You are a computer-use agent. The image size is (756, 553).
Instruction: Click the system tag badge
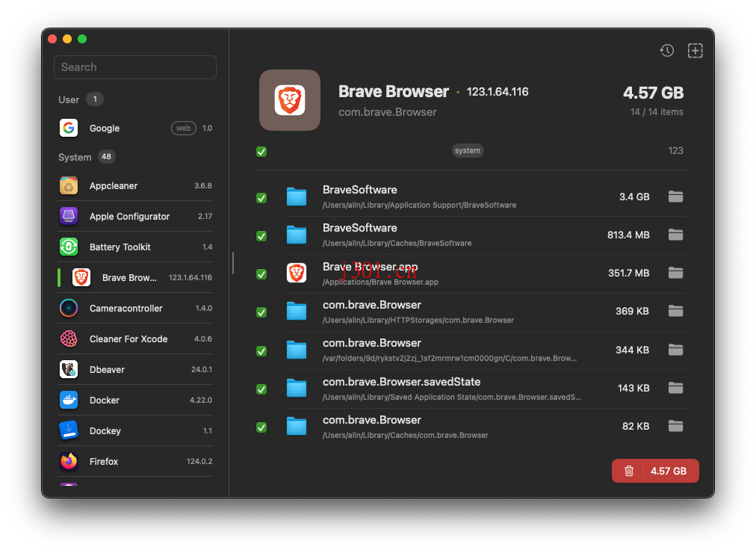[x=468, y=150]
